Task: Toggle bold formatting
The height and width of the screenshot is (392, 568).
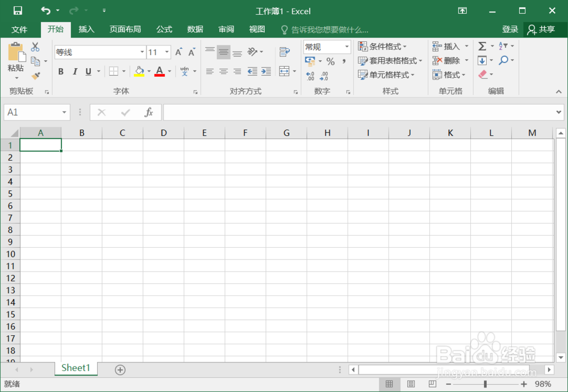Action: 61,72
